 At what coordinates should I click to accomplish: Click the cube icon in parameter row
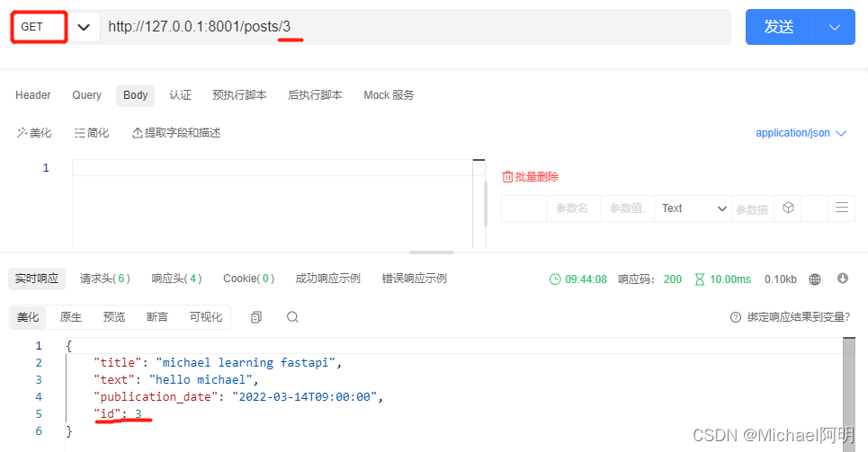tap(788, 208)
